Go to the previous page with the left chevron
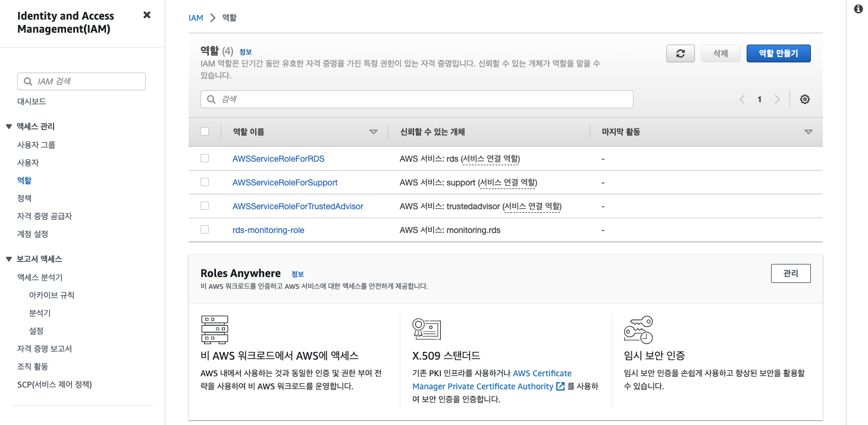868x425 pixels. click(x=742, y=99)
